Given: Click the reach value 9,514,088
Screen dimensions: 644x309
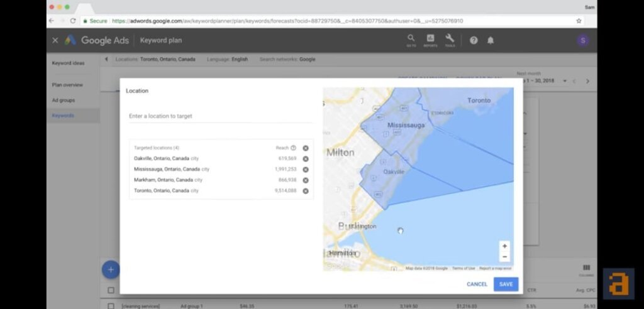Looking at the screenshot, I should coord(286,190).
